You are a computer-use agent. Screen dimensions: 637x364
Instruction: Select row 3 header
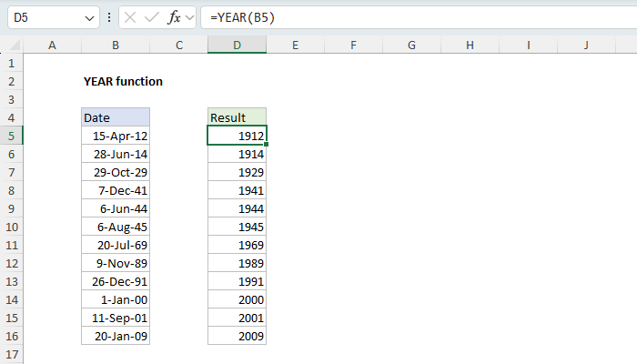(11, 99)
